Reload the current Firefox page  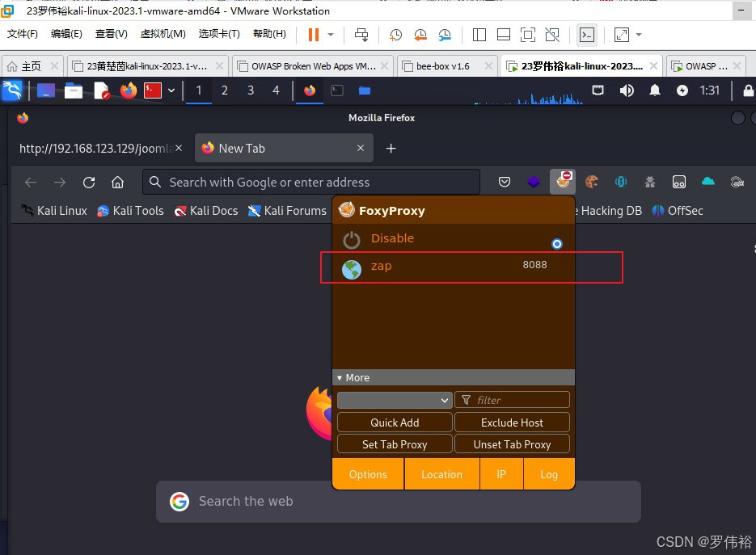coord(89,182)
